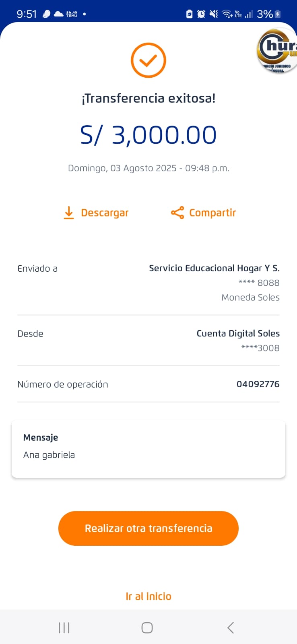Click Realizar otra transferencia button
Viewport: 297px width, 644px height.
[x=148, y=528]
